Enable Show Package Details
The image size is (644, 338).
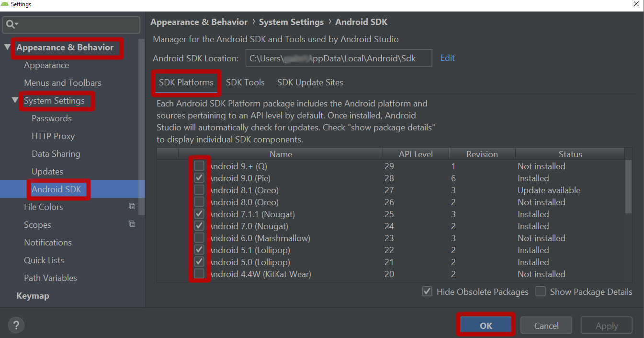click(540, 291)
